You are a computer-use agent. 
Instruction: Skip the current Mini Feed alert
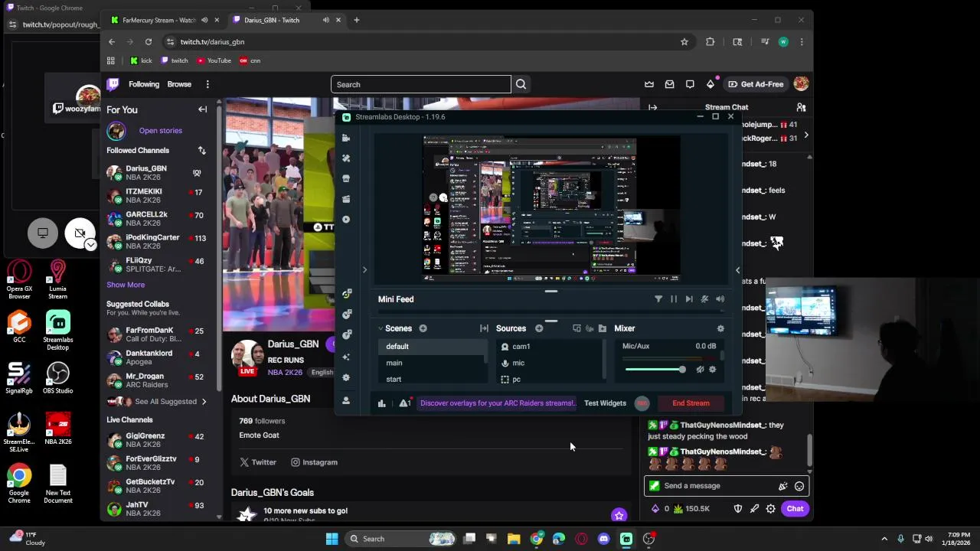[689, 299]
